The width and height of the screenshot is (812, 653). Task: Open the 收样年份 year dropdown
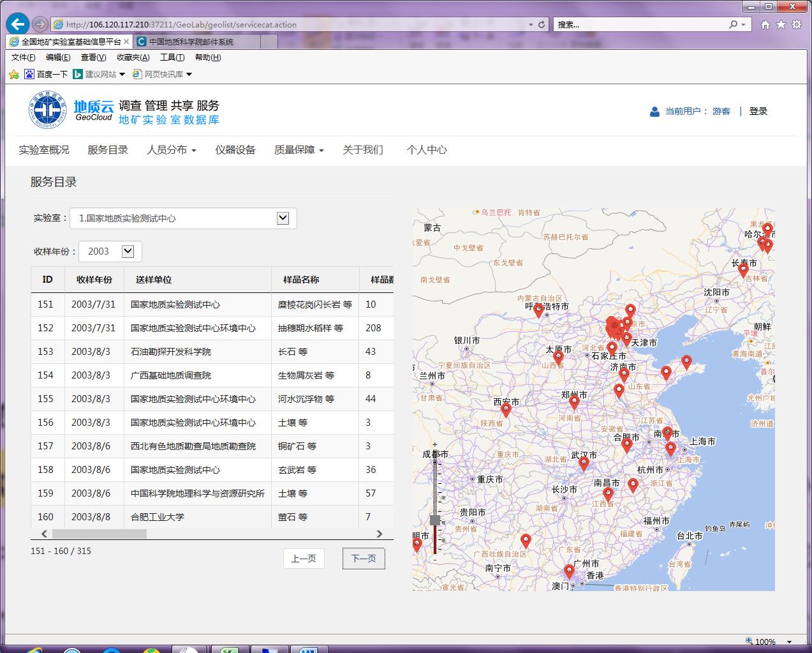[x=128, y=251]
